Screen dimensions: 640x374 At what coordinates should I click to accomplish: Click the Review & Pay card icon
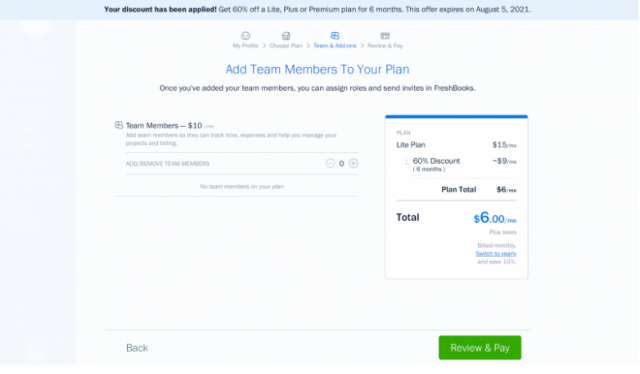385,36
